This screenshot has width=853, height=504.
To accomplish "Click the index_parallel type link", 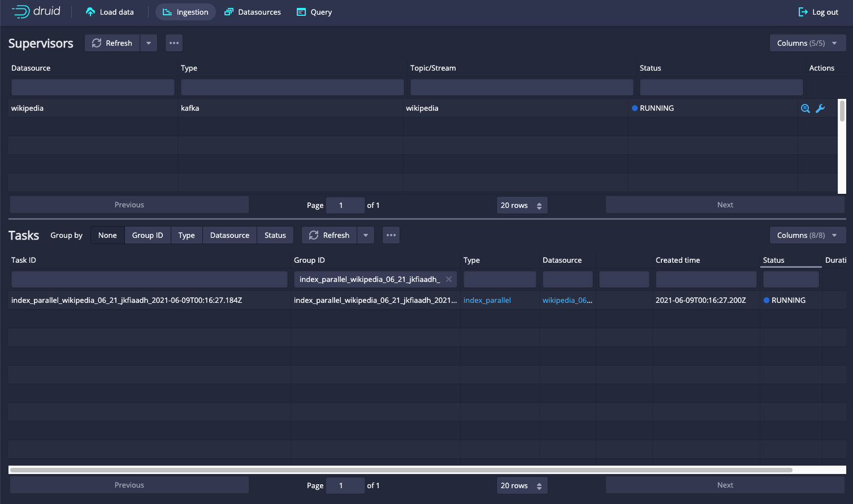I will click(487, 300).
